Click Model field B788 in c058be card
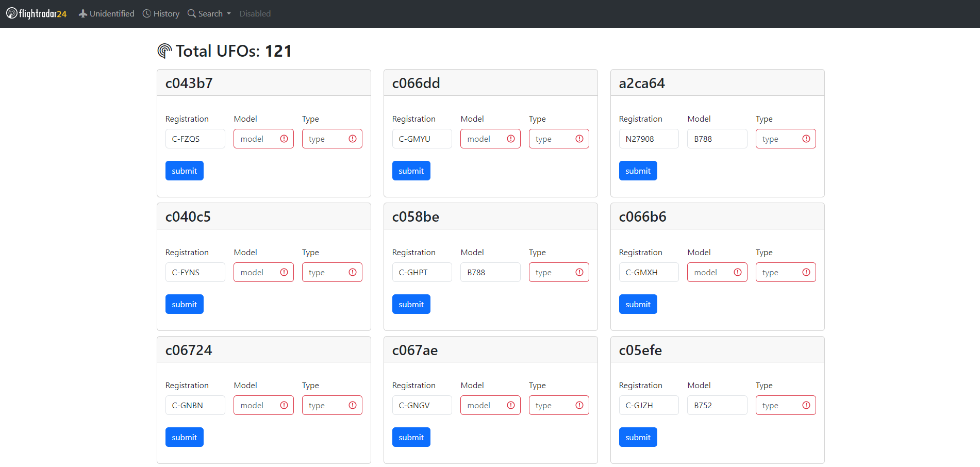The width and height of the screenshot is (980, 467). [490, 272]
